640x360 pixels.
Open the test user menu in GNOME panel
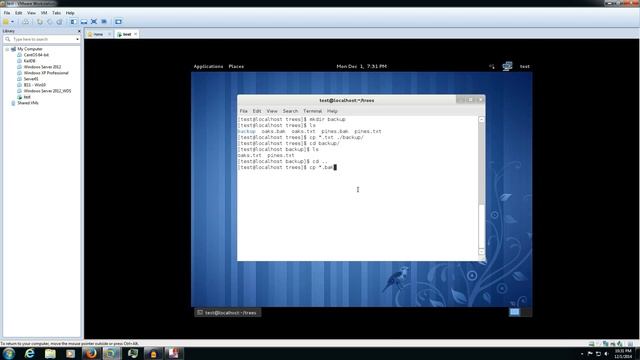[x=524, y=67]
